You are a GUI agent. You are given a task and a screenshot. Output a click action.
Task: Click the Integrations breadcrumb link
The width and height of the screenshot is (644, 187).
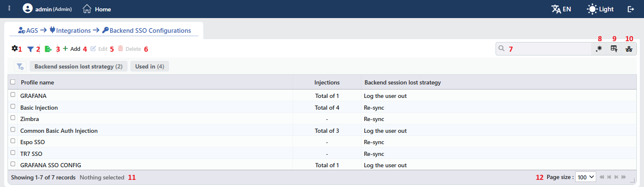[70, 30]
